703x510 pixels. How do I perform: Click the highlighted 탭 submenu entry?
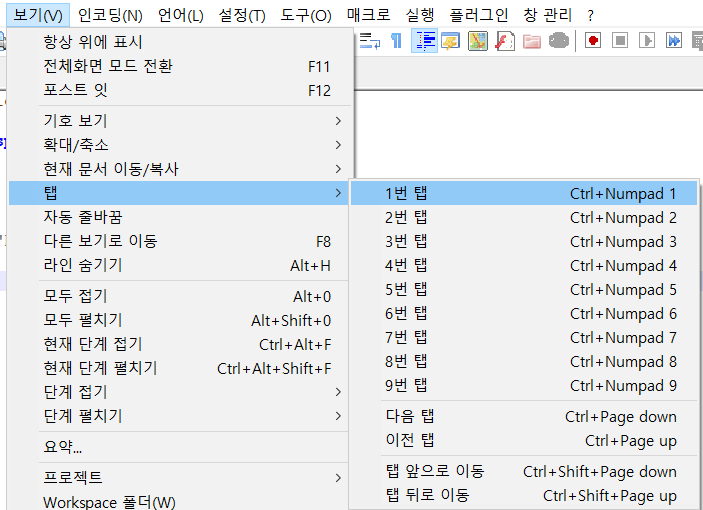click(178, 193)
